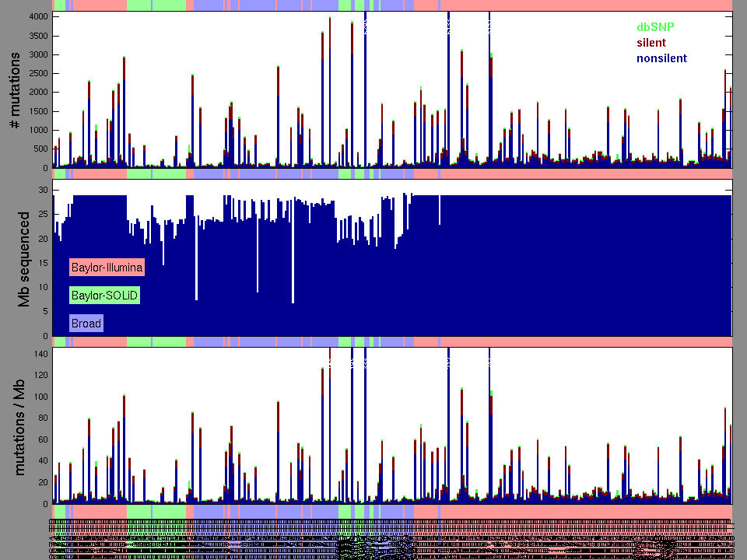Screen dimensions: 747x560
Task: Select the Baylor-Illumina pink legend box
Action: tap(107, 268)
